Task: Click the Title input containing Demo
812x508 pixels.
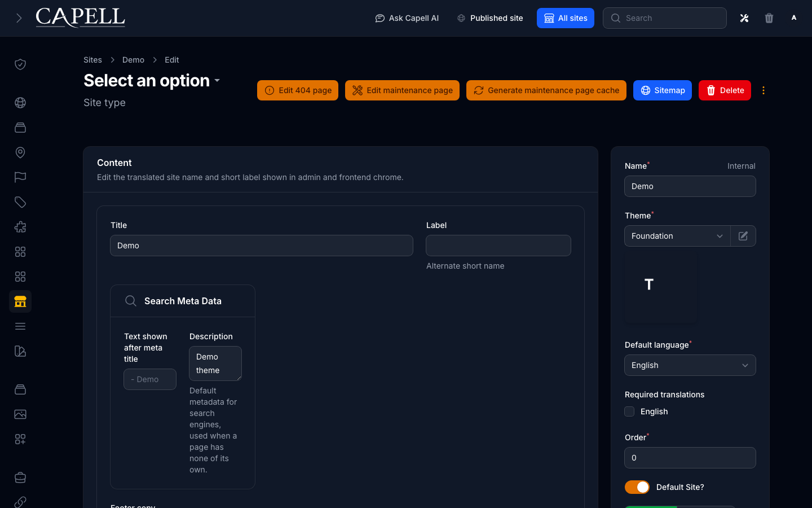Action: click(262, 246)
